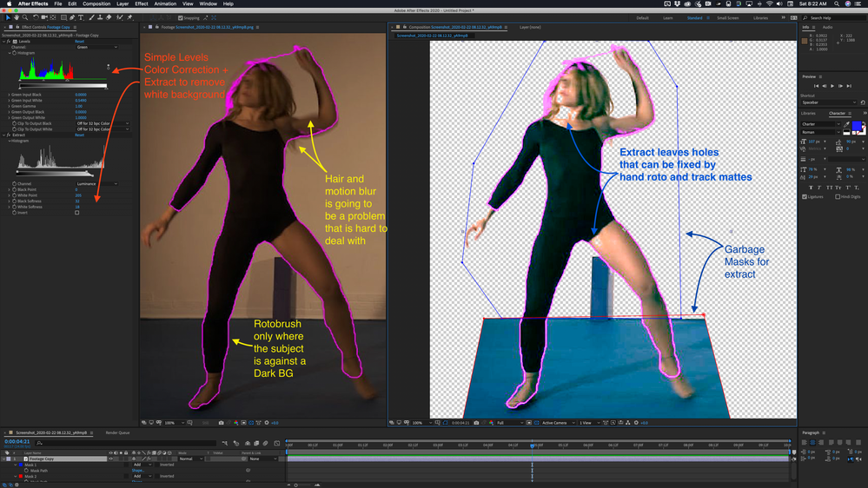Click the timeline current time playhead

(532, 445)
